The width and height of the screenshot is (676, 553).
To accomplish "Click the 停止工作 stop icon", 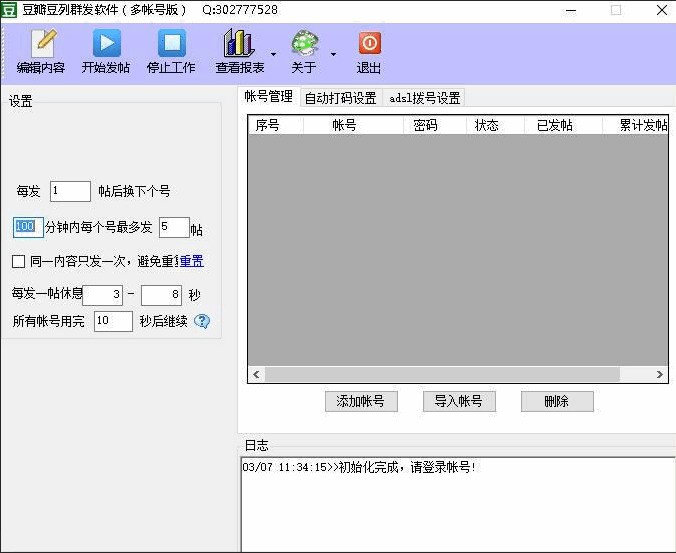I will pyautogui.click(x=172, y=43).
